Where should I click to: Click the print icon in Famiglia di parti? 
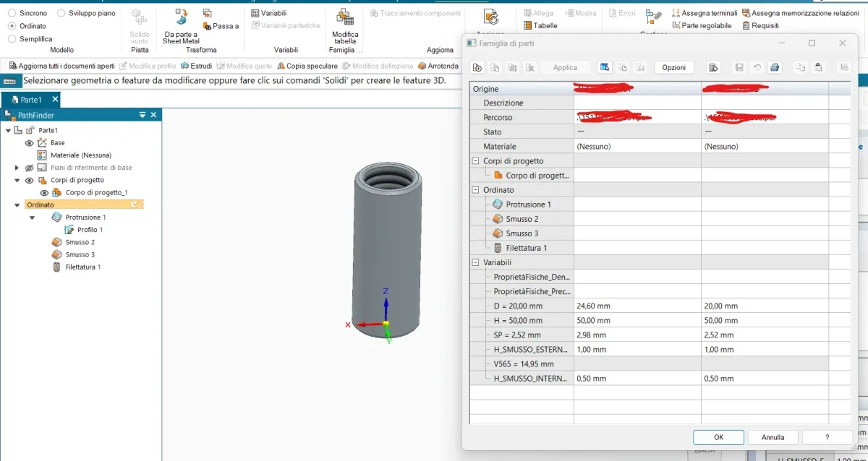click(x=775, y=67)
